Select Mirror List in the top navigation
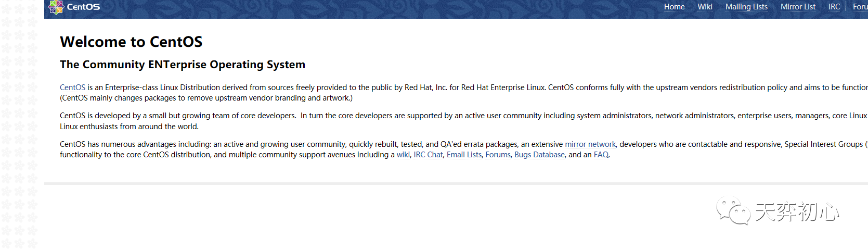Image resolution: width=868 pixels, height=250 pixels. tap(798, 7)
